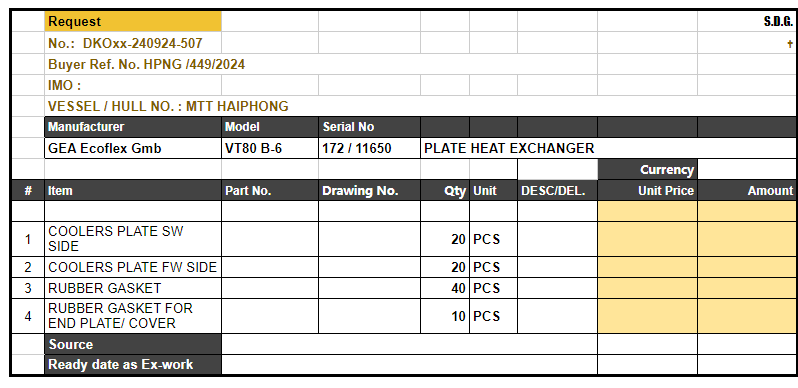The height and width of the screenshot is (388, 798).
Task: Click the VT80 B-6 model cell
Action: (270, 148)
